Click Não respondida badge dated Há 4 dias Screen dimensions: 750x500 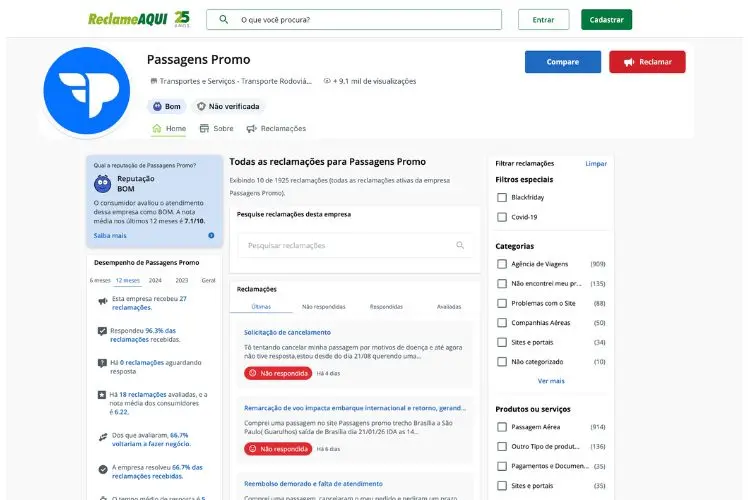pyautogui.click(x=278, y=373)
